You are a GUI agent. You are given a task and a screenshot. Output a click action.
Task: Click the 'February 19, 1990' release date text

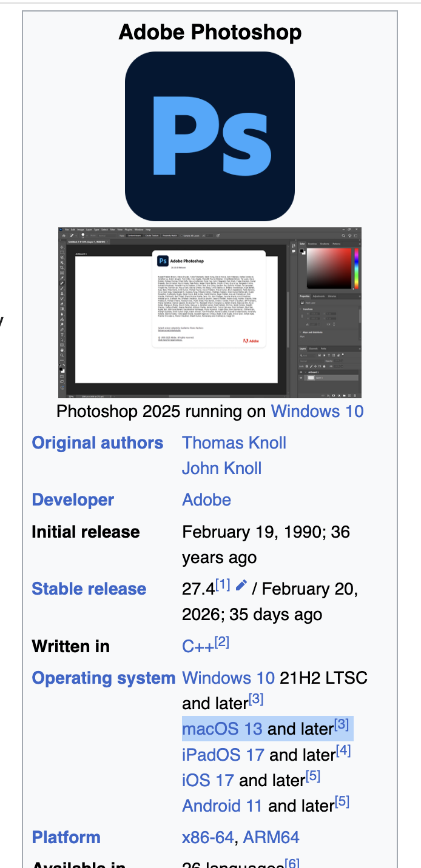(x=253, y=532)
